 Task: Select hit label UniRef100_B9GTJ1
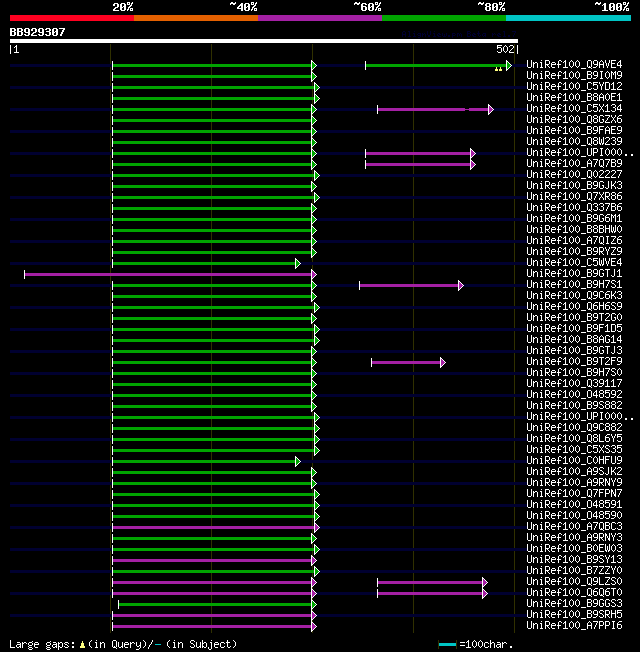click(x=574, y=274)
